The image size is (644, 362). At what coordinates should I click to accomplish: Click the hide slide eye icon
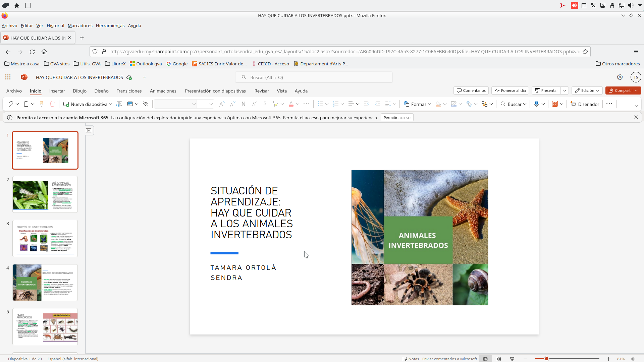(x=146, y=104)
